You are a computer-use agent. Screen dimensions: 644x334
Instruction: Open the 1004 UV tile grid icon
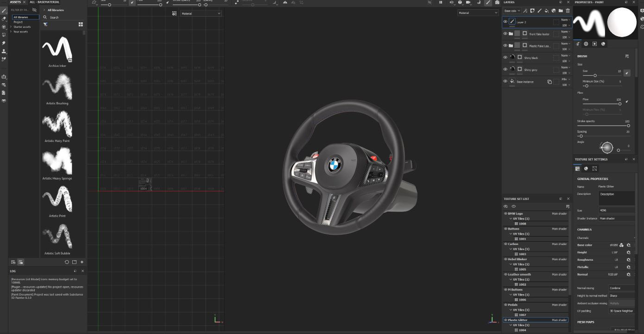pyautogui.click(x=517, y=330)
